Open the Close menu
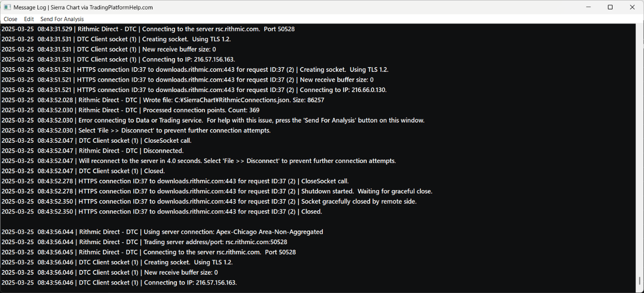Viewport: 644px width, 293px height. [10, 19]
